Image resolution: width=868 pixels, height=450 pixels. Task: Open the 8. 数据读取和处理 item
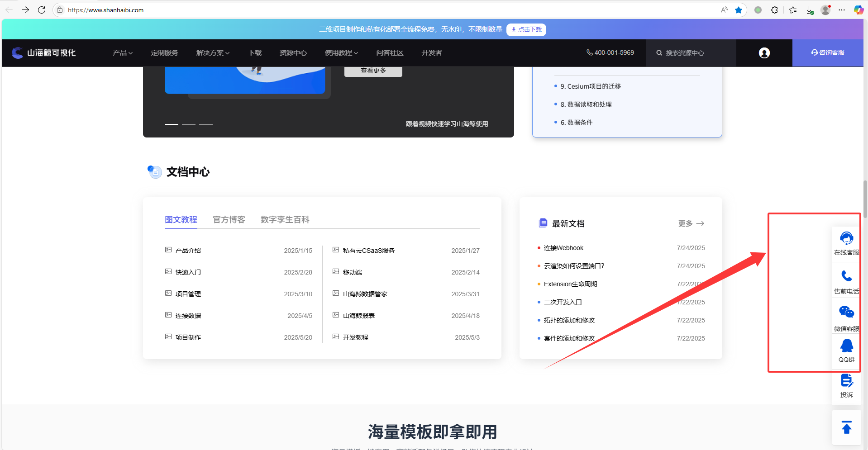pyautogui.click(x=586, y=104)
